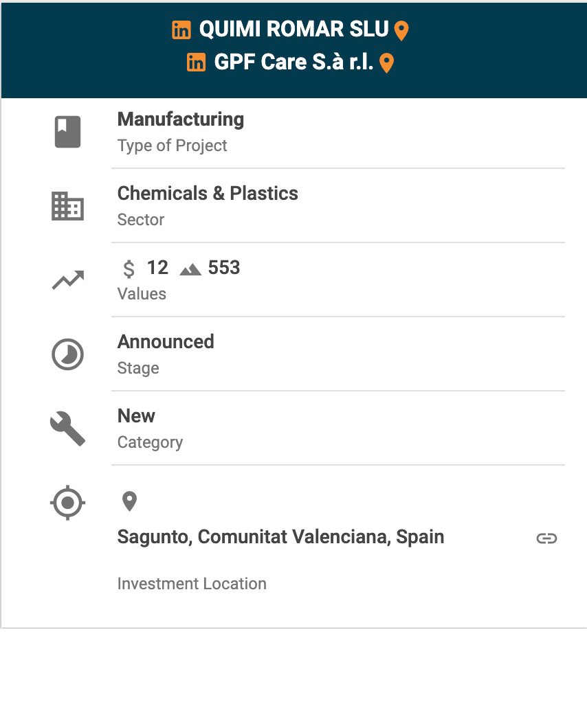This screenshot has width=587, height=728.
Task: Open LinkedIn icon for QUIMI ROMAR SLU
Action: click(x=181, y=30)
